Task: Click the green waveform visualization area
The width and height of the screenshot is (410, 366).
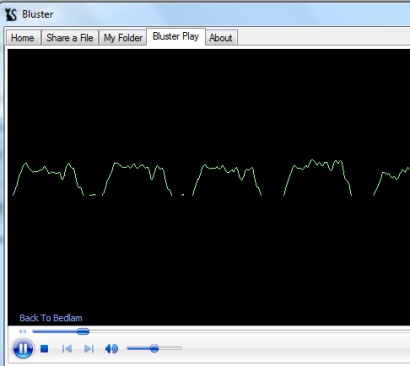Action: [209, 178]
